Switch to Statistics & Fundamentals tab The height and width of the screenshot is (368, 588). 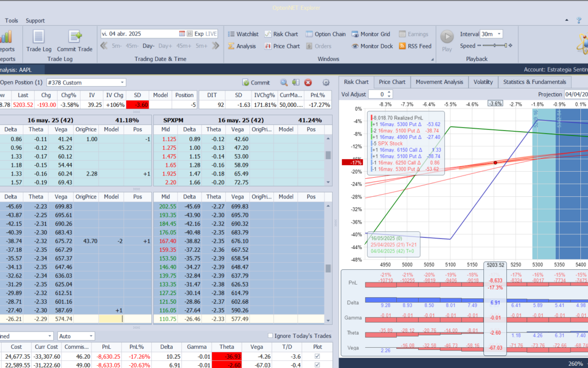[535, 82]
